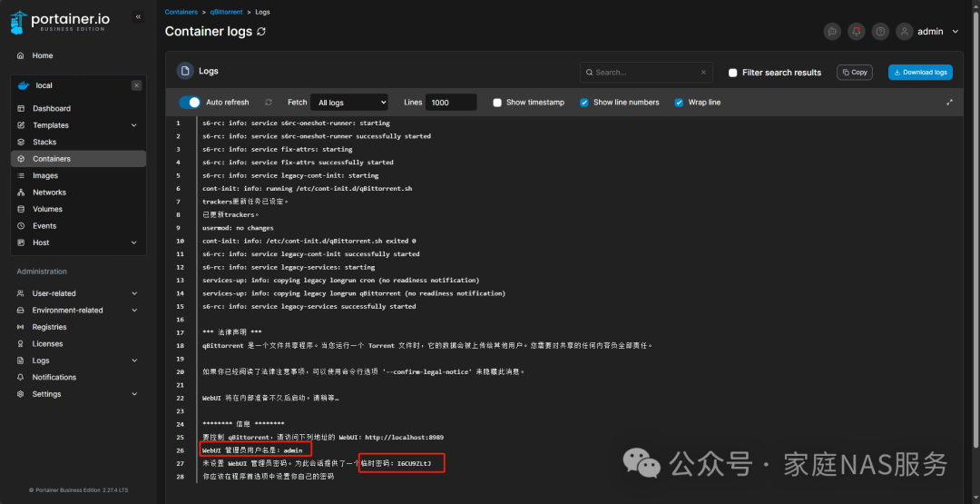Click the Home house icon
980x504 pixels.
coord(21,55)
